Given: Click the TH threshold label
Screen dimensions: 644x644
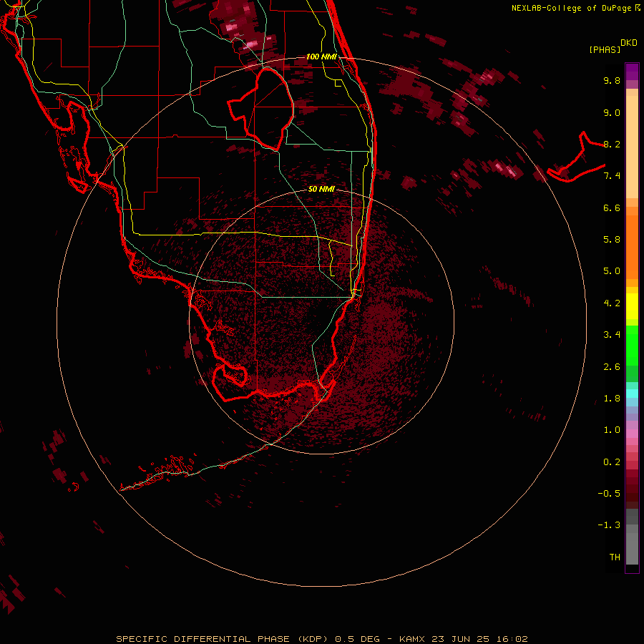Looking at the screenshot, I should pyautogui.click(x=615, y=557).
